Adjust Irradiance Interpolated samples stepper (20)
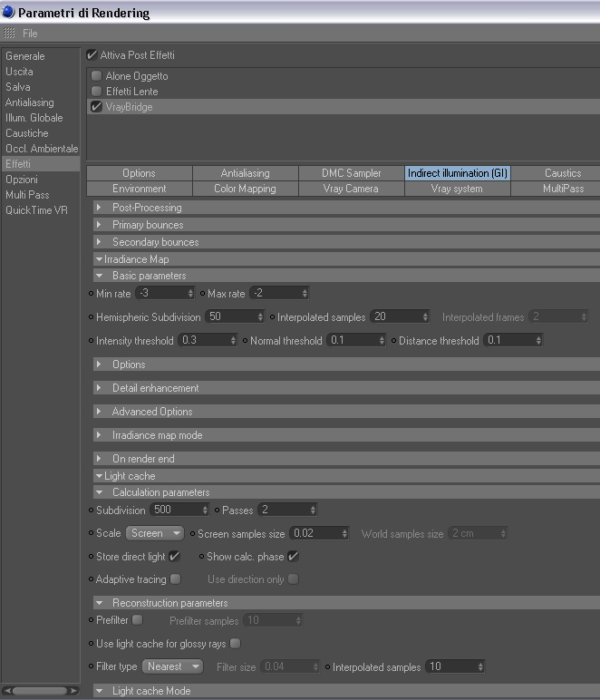The image size is (600, 700). point(425,317)
